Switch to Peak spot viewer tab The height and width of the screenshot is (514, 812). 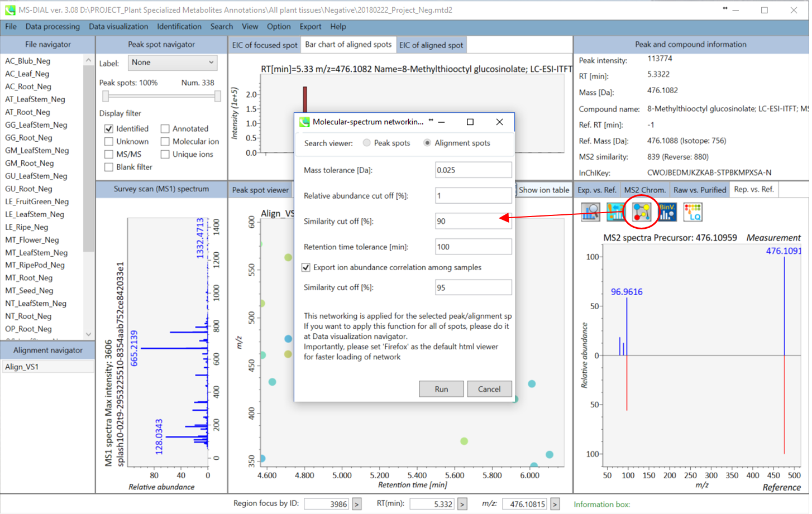click(261, 190)
